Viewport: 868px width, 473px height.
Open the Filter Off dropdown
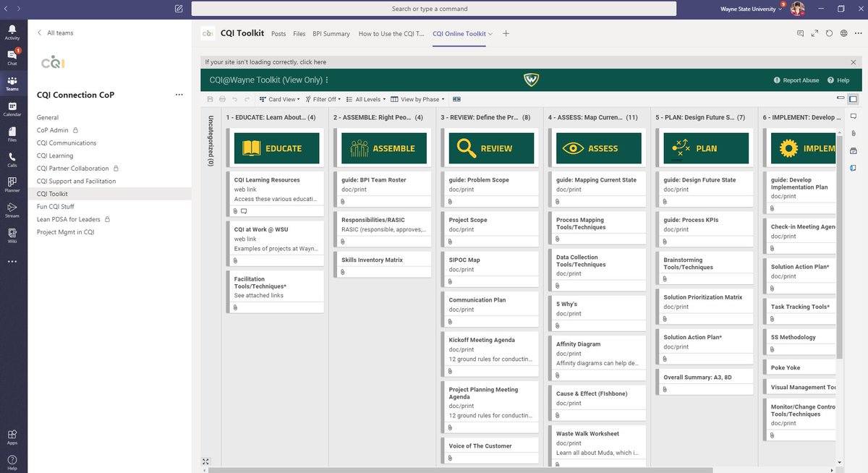(323, 99)
